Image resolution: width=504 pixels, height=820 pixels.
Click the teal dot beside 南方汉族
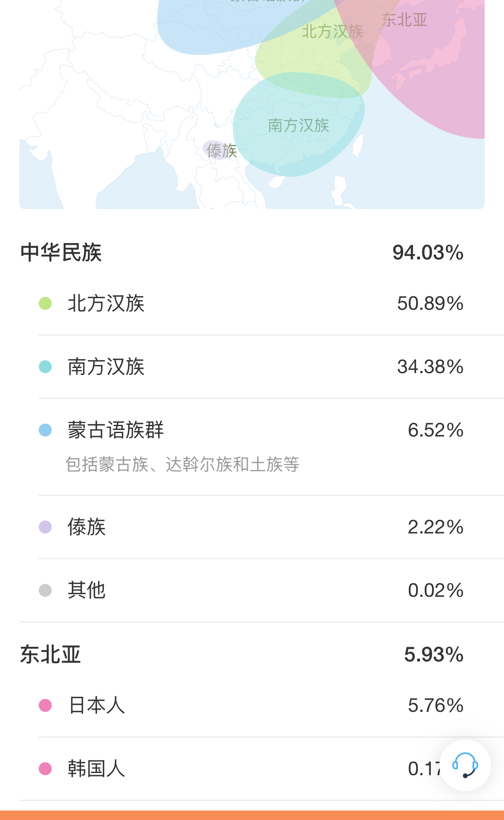[x=45, y=367]
